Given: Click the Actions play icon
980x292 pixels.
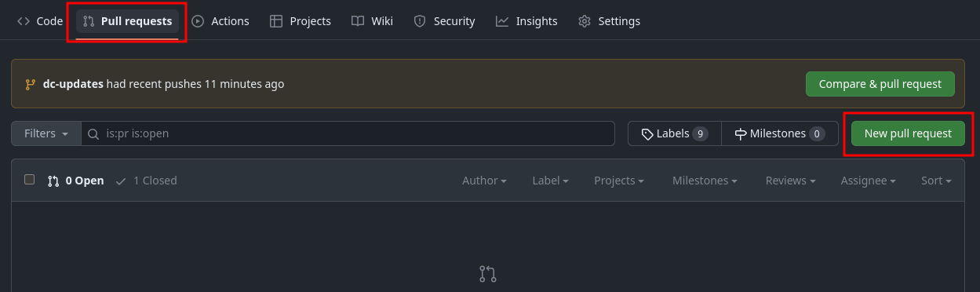Looking at the screenshot, I should point(198,21).
